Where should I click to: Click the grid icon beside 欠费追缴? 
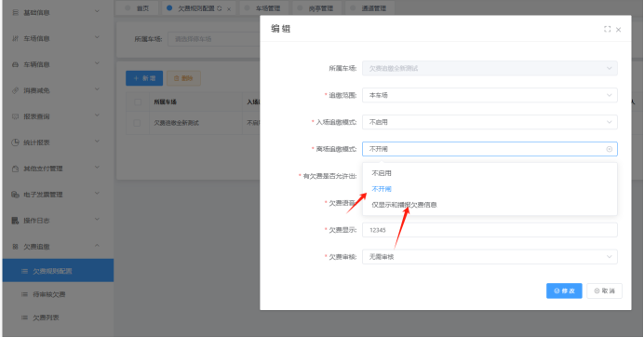pyautogui.click(x=15, y=247)
